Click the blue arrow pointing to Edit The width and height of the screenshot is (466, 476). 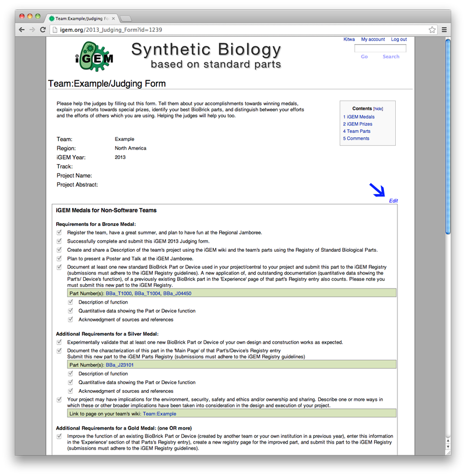pos(377,190)
